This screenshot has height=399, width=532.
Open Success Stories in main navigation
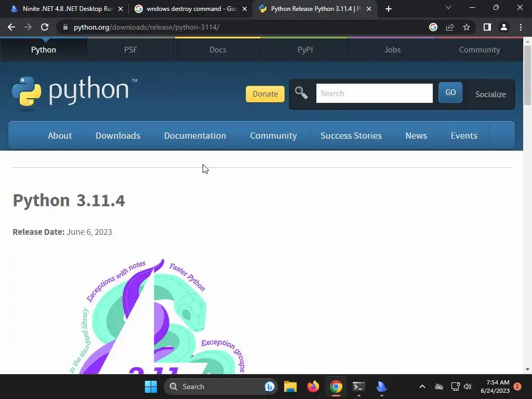coord(351,136)
